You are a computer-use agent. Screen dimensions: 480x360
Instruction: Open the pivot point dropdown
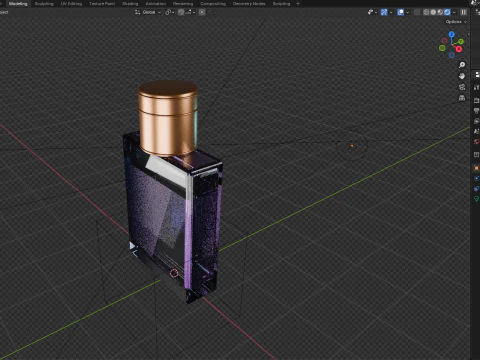click(170, 12)
